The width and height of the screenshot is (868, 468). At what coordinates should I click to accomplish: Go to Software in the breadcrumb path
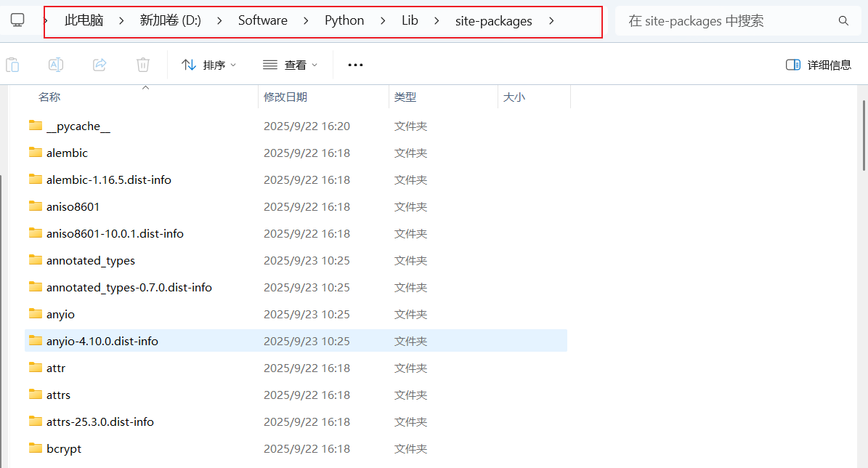pos(263,21)
